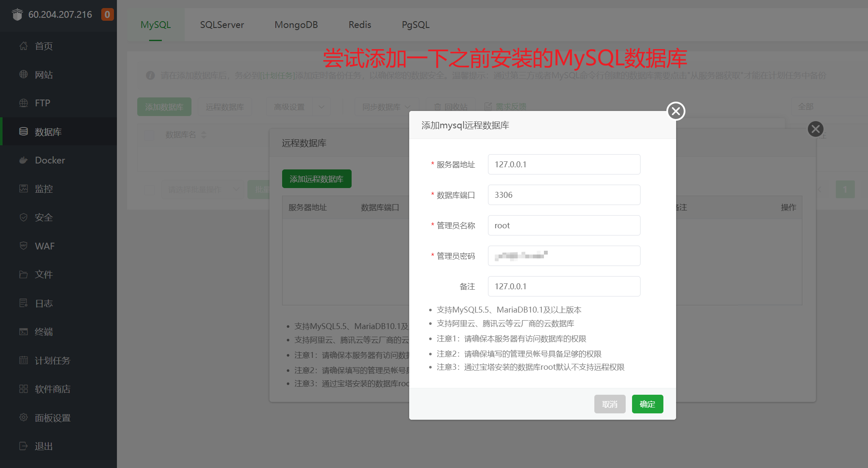Click the 管理员密码 input field
Image resolution: width=868 pixels, height=468 pixels.
click(x=564, y=256)
